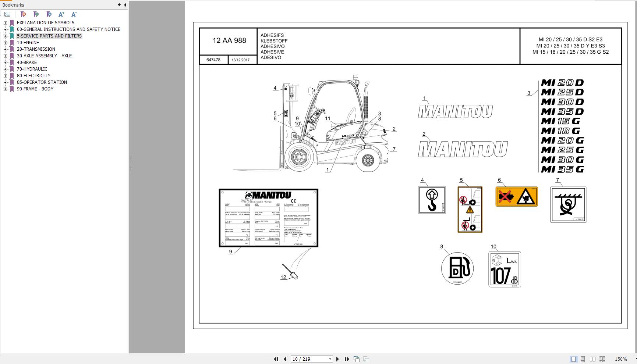Click the 647478 part number cell
This screenshot has width=637, height=364.
point(213,60)
